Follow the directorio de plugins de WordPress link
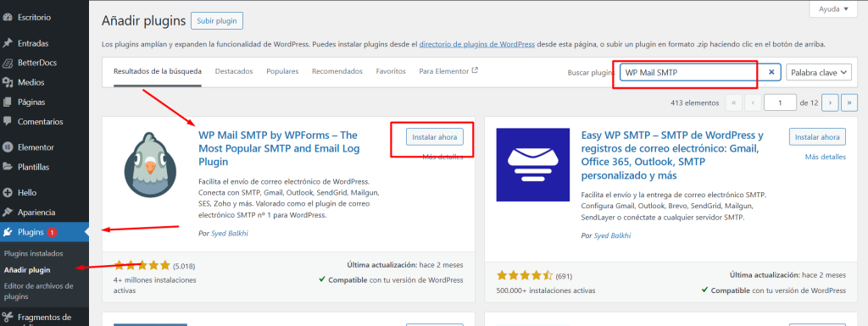Viewport: 868px width, 326px height. coord(477,44)
